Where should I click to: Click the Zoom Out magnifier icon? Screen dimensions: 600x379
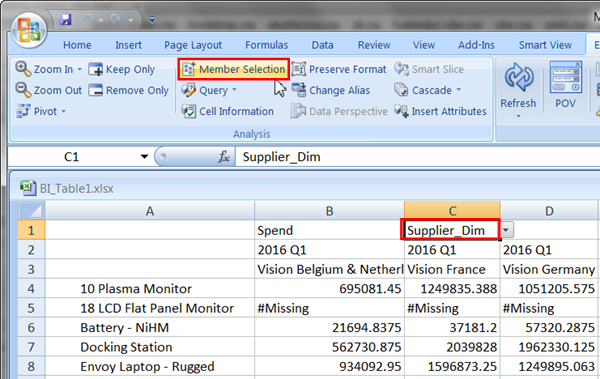23,90
